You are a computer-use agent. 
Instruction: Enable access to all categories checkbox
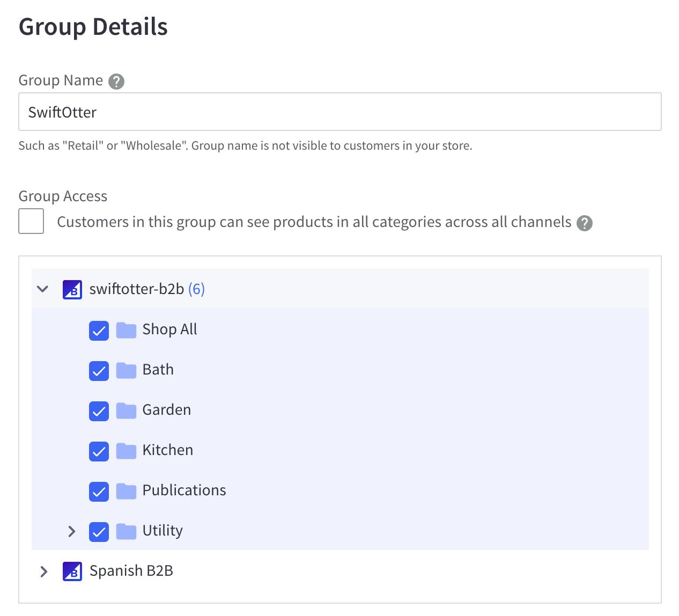pos(31,221)
